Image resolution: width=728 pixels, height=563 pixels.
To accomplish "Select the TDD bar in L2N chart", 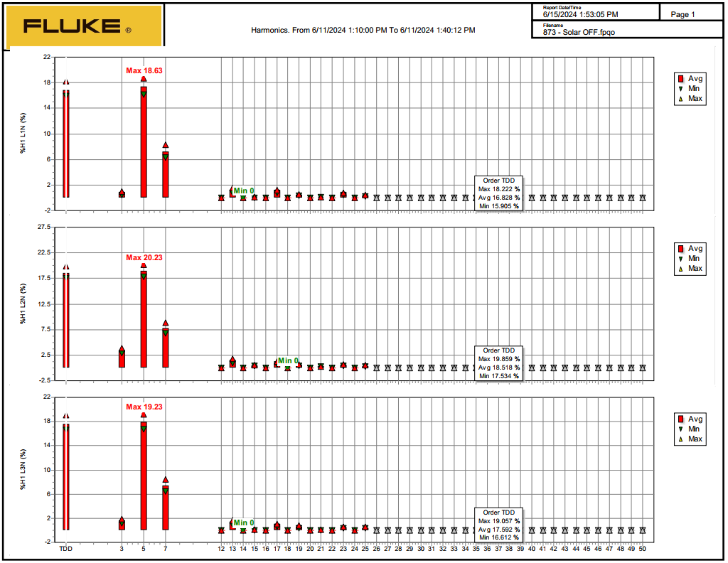I will [66, 320].
